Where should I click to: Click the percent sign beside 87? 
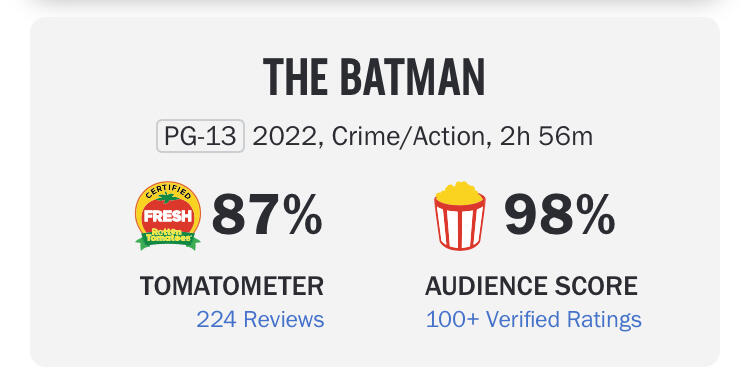click(x=302, y=214)
